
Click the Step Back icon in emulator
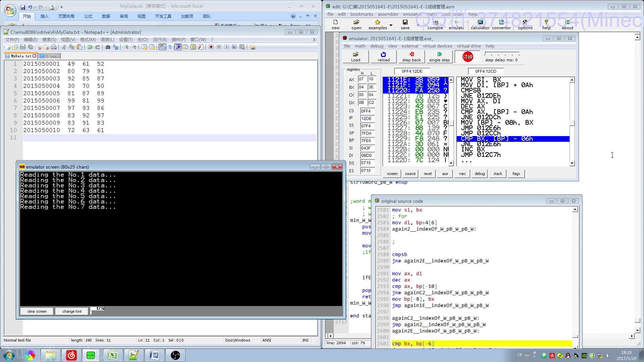[x=411, y=57]
